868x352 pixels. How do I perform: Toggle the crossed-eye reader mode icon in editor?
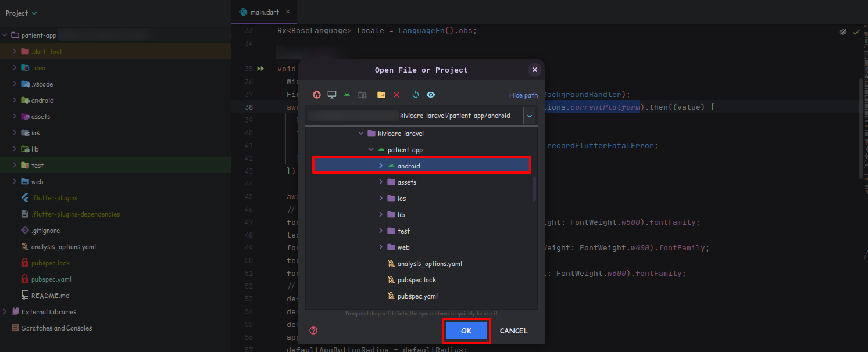tap(843, 32)
